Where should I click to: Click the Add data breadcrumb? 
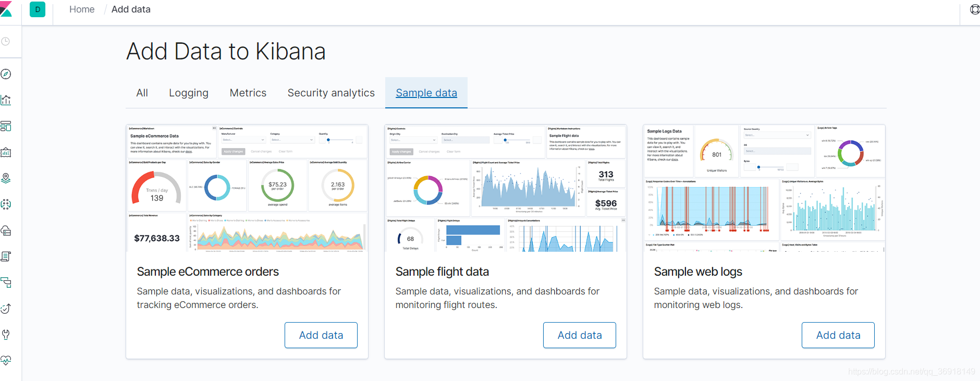tap(131, 9)
